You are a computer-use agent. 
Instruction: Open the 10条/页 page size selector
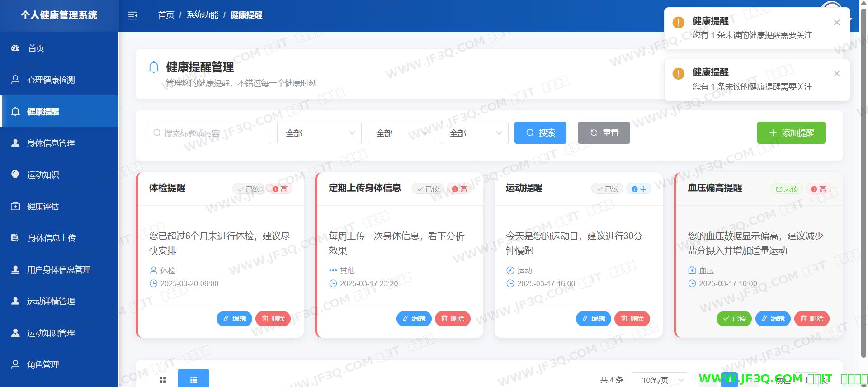[659, 380]
